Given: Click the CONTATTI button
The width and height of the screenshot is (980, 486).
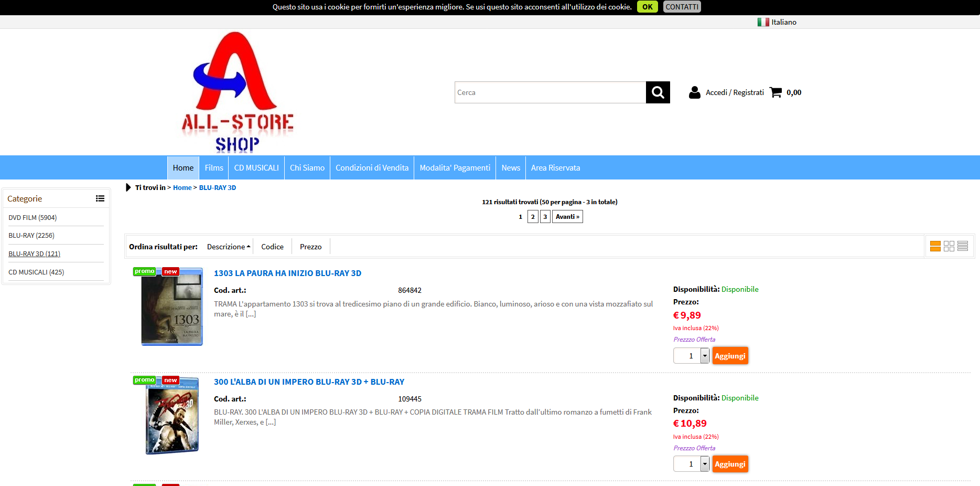Looking at the screenshot, I should point(682,7).
